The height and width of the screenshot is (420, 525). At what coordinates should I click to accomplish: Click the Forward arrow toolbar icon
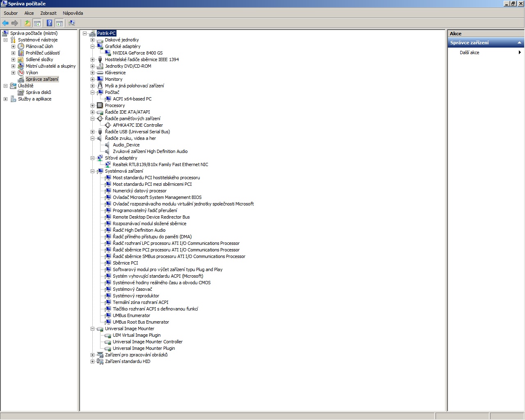[x=15, y=23]
